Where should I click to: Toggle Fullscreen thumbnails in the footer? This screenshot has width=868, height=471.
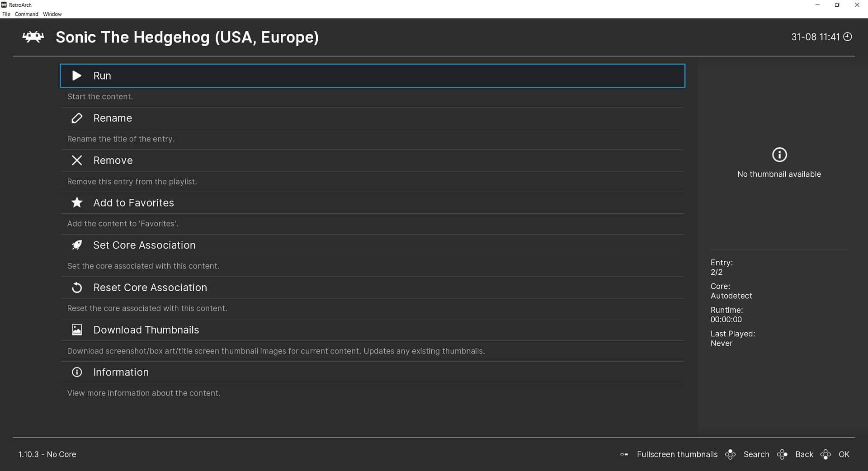(677, 454)
